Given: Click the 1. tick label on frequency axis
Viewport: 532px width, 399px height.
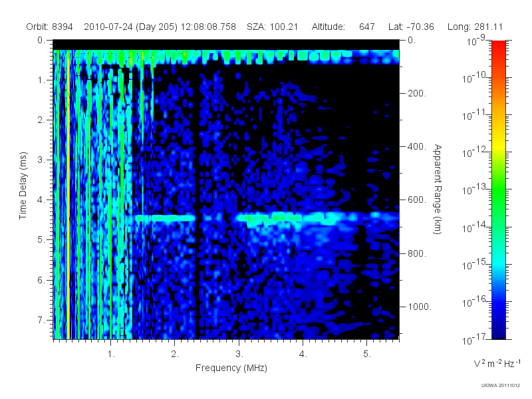Looking at the screenshot, I should tap(111, 354).
